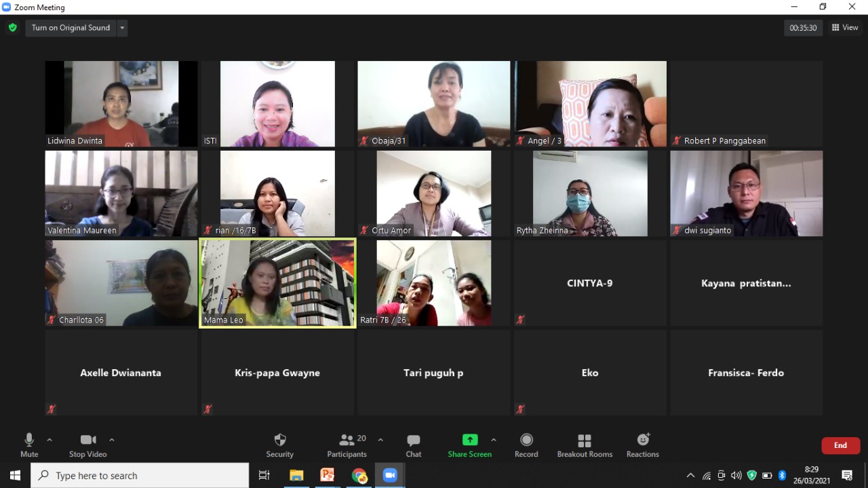Select Lidwina Dwinta's video tile
The image size is (868, 488).
coord(121,104)
